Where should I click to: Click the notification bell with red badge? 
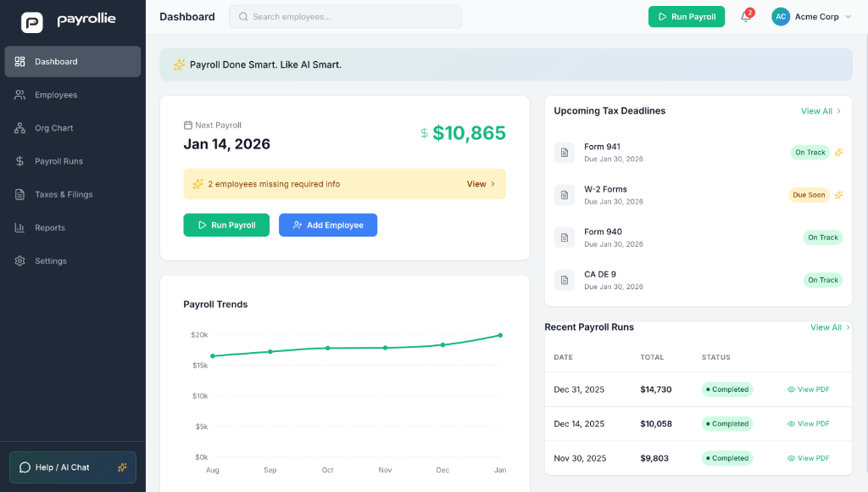[x=745, y=16]
